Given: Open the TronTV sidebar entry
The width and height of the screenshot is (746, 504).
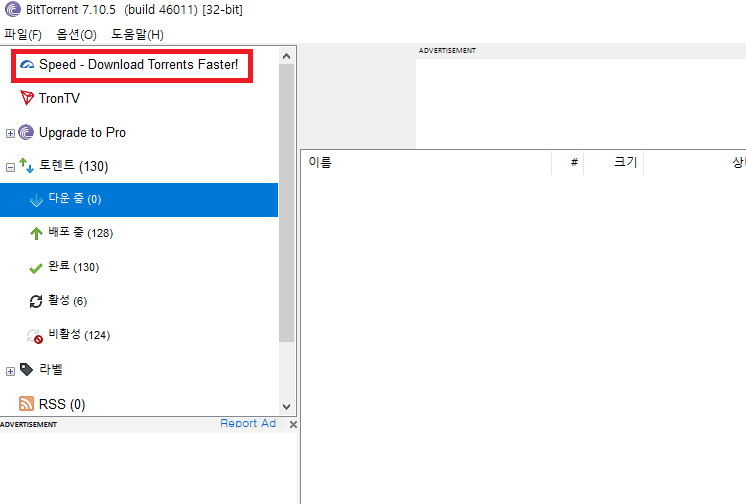Looking at the screenshot, I should pyautogui.click(x=59, y=98).
